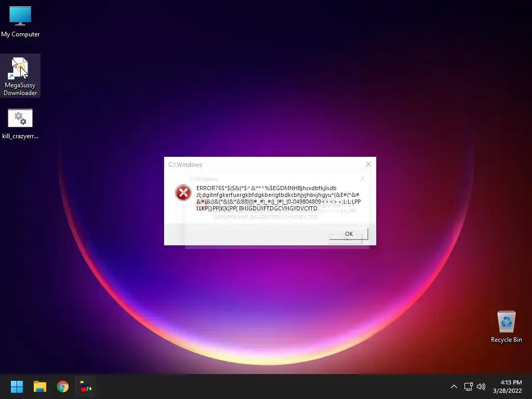Screen dimensions: 532x399
Task: Open Google Chrome from the taskbar
Action: (63, 387)
